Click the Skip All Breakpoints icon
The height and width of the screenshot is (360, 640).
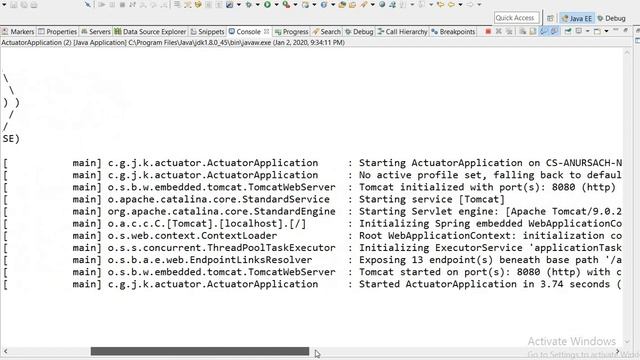(x=88, y=4)
